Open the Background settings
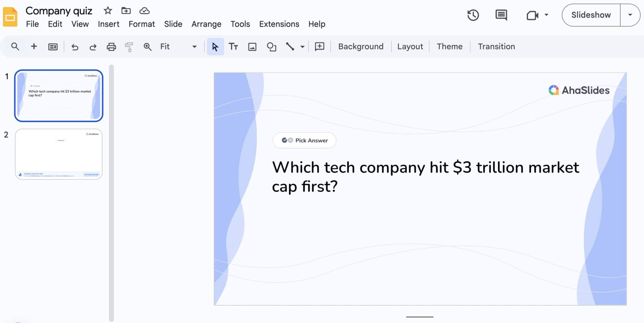This screenshot has height=323, width=644. pyautogui.click(x=360, y=46)
